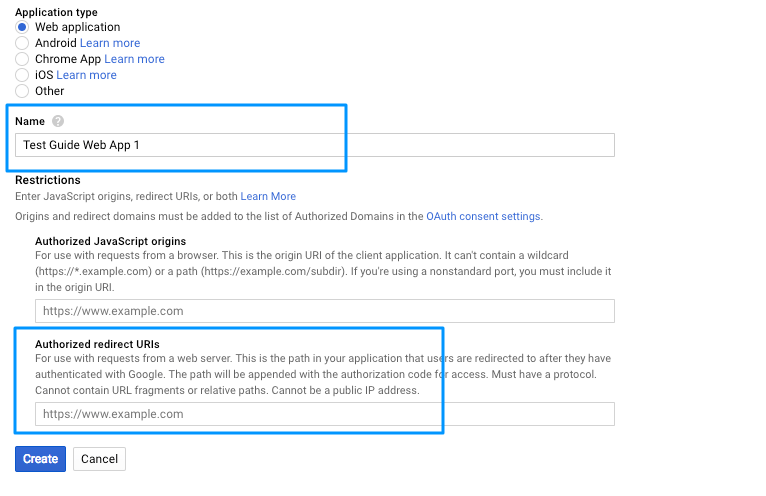Open Learn more link next to Android
Viewport: 766px width, 496px height.
coord(110,43)
